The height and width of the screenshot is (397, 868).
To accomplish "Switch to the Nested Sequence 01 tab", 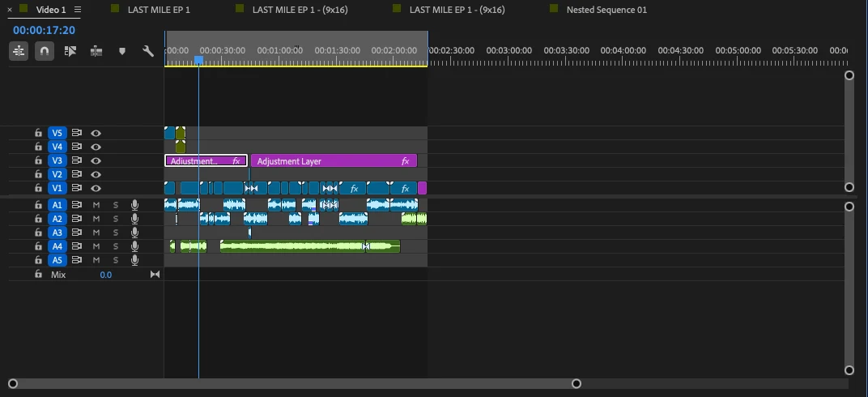I will point(606,10).
